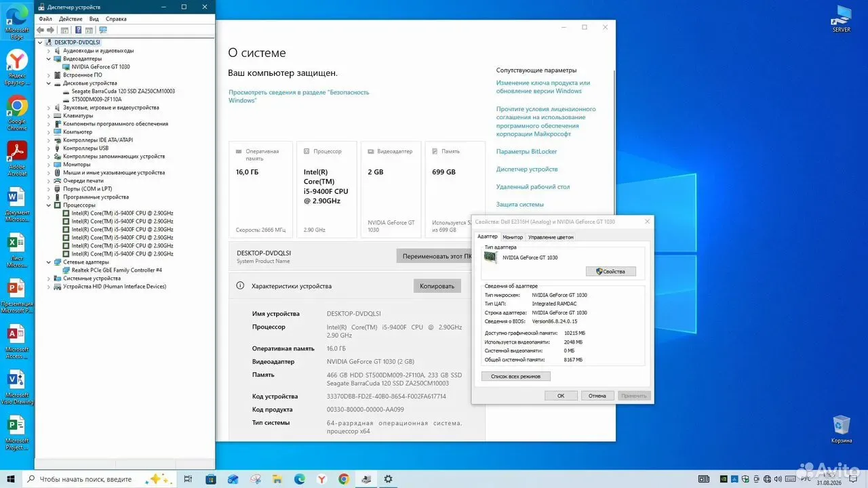Open Excel sheet desktop icon

[17, 250]
